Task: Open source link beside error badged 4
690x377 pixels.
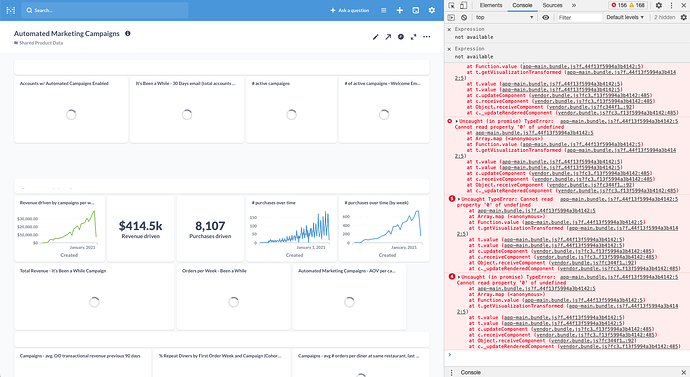Action: (619, 277)
